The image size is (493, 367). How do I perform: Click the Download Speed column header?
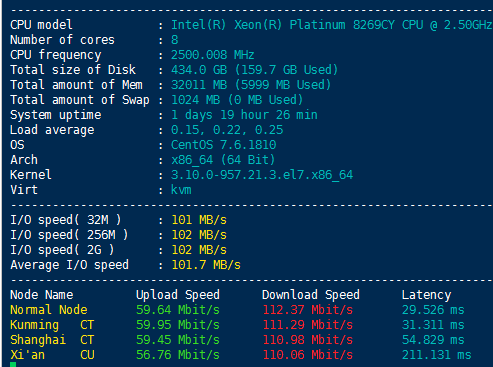tap(311, 295)
